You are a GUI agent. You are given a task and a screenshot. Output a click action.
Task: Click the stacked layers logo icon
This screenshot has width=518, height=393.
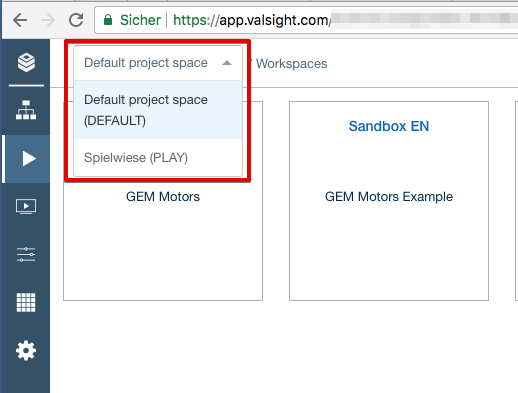click(x=26, y=62)
